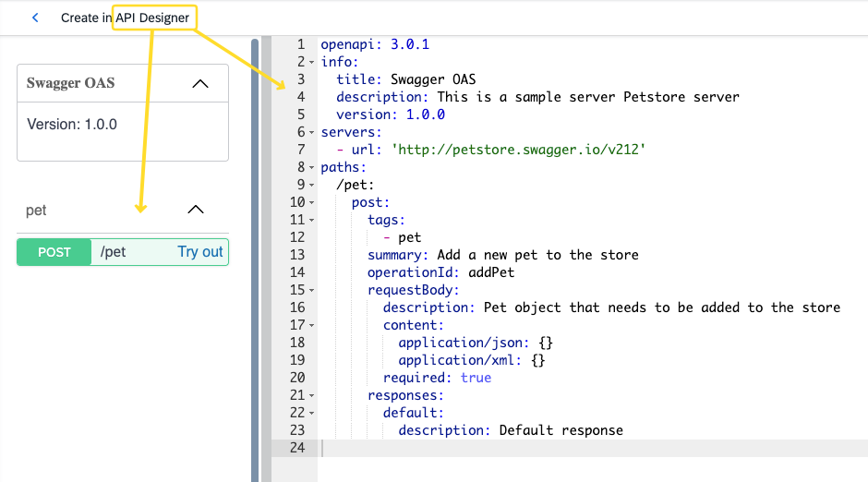Click the requestBody Pet object description line
This screenshot has height=482, width=868.
click(x=611, y=307)
